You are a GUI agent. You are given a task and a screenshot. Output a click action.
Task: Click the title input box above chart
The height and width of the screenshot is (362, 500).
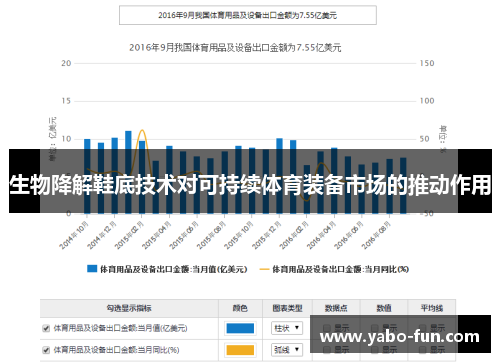click(x=248, y=15)
